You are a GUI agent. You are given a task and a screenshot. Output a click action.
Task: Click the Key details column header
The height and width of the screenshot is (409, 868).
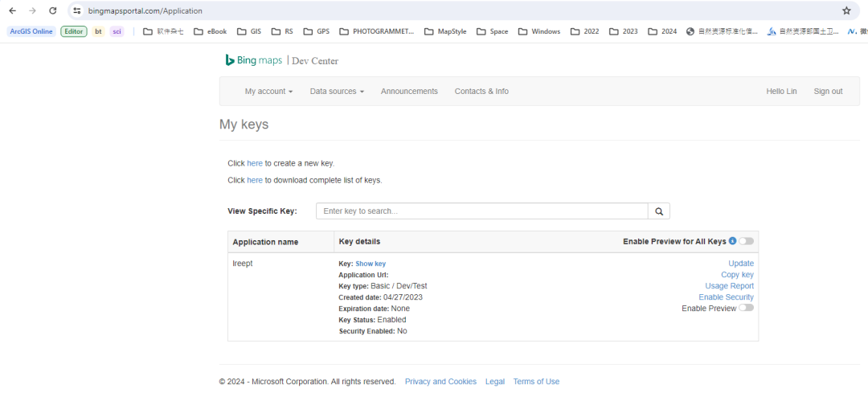pyautogui.click(x=359, y=241)
